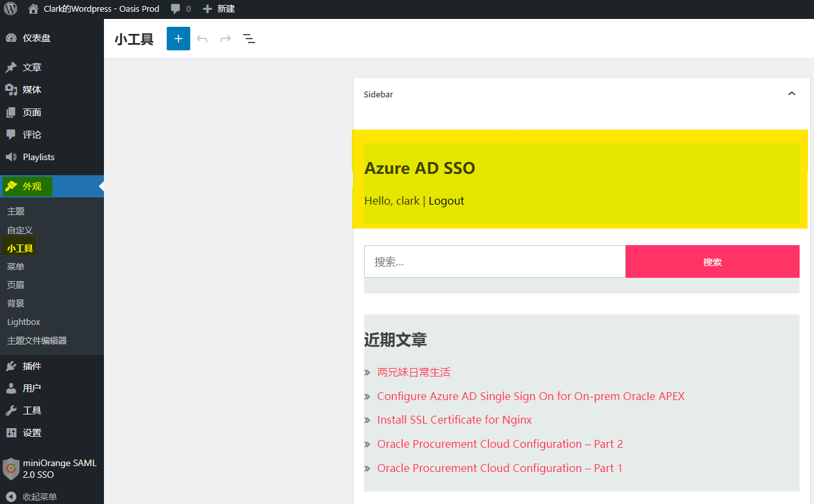Screen dimensions: 814x504
Task: Open the 媒体 media menu
Action: [31, 90]
